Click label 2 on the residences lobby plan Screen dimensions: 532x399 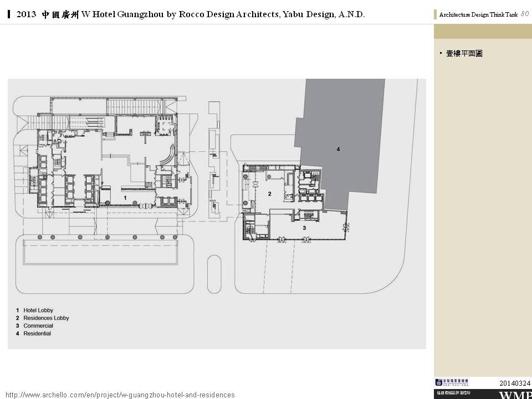269,193
